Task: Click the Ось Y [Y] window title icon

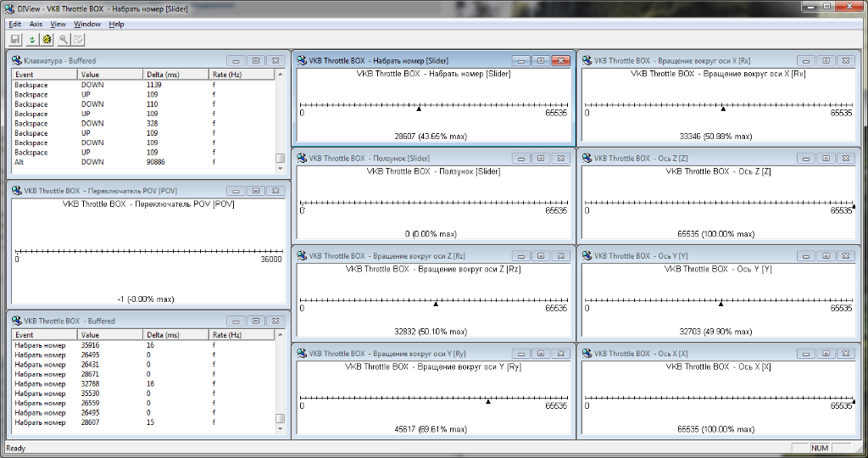Action: (587, 255)
